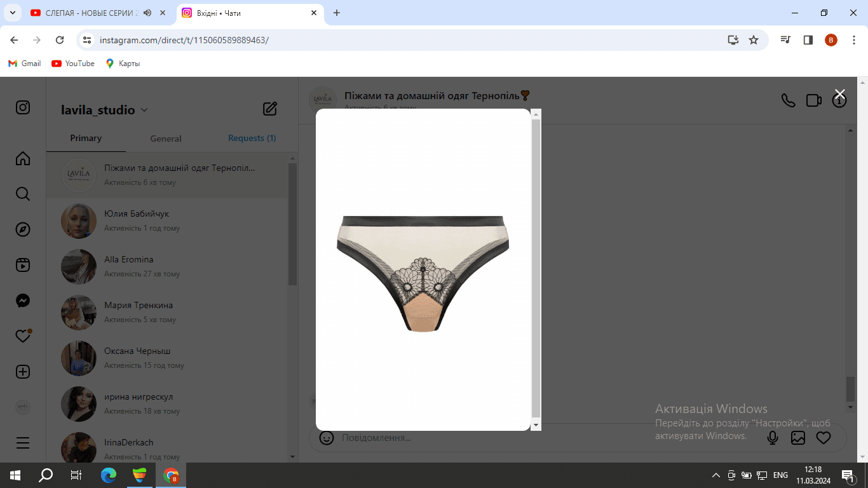Open chat with IrinaDerkach
This screenshot has width=868, height=488.
(x=167, y=445)
